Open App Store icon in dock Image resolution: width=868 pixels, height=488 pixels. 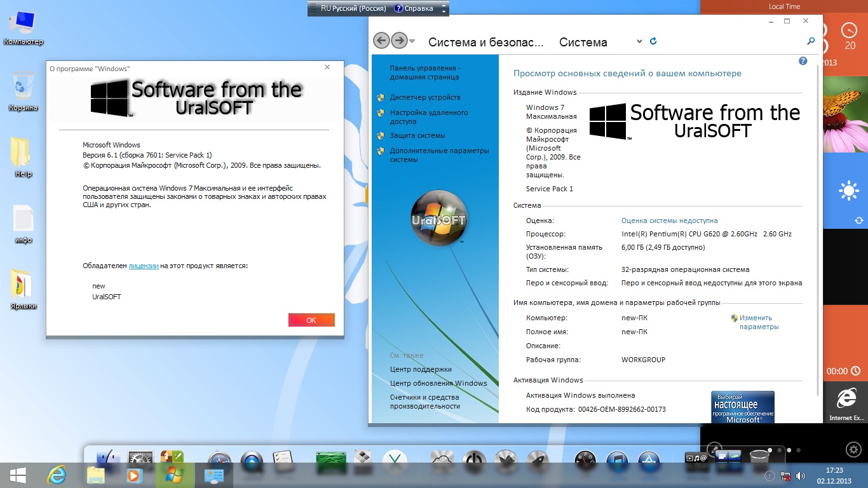pos(649,460)
